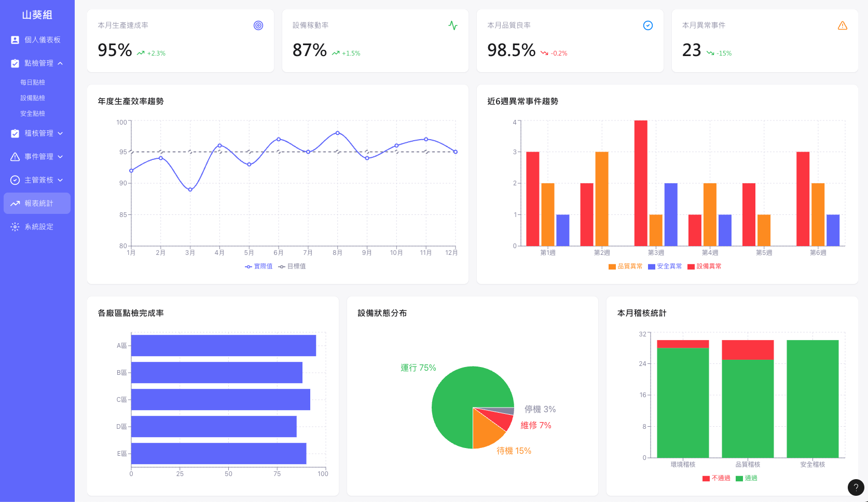This screenshot has height=502, width=868.
Task: Click the 95% production achievement value
Action: click(x=115, y=50)
